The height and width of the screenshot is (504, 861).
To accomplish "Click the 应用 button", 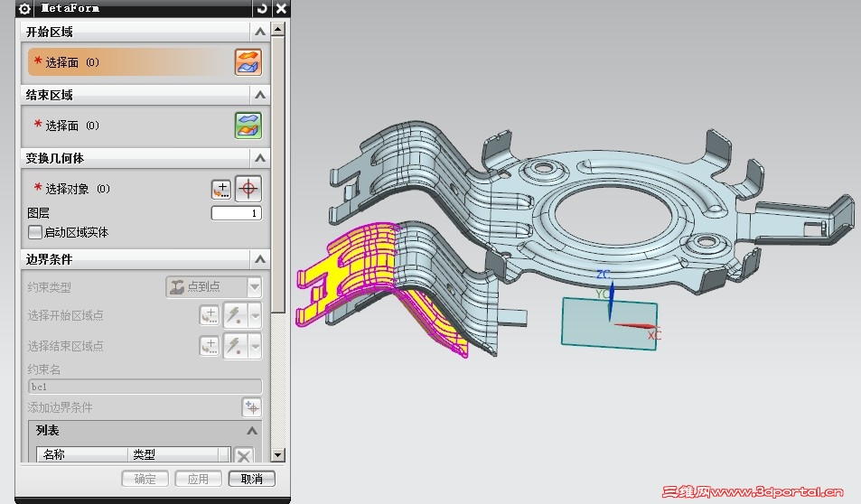I will click(198, 479).
